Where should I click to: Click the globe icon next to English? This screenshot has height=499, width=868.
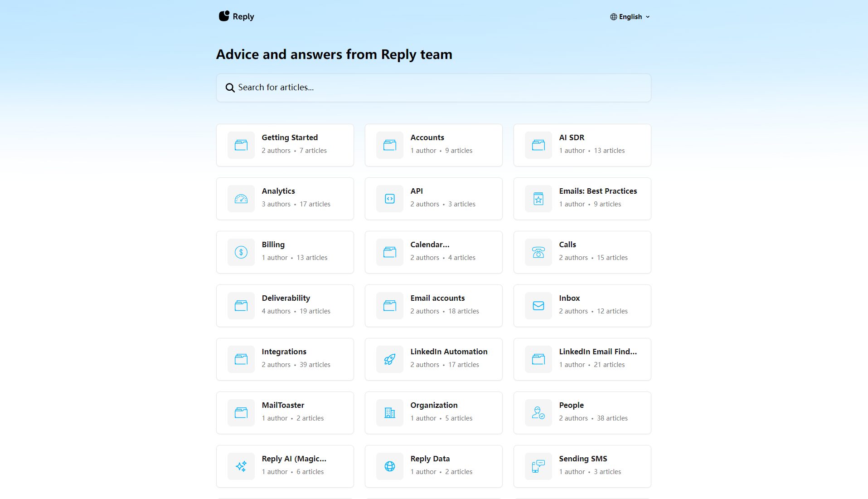[613, 17]
